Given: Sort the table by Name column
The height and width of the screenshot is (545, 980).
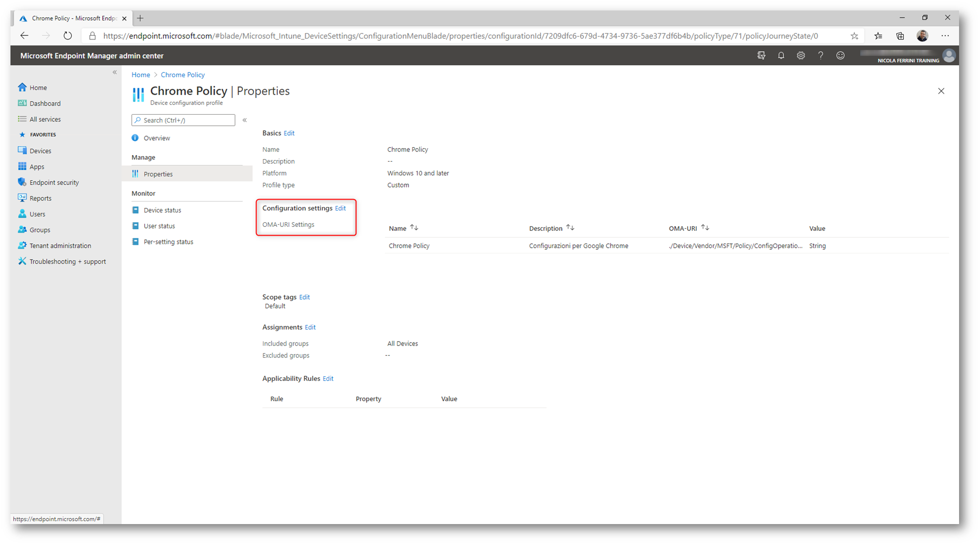Looking at the screenshot, I should 403,228.
